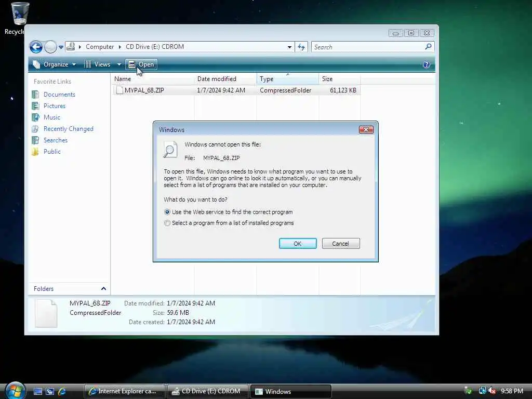Click Switch between windows quick launch icon
Screen dimensions: 532x399
50,392
